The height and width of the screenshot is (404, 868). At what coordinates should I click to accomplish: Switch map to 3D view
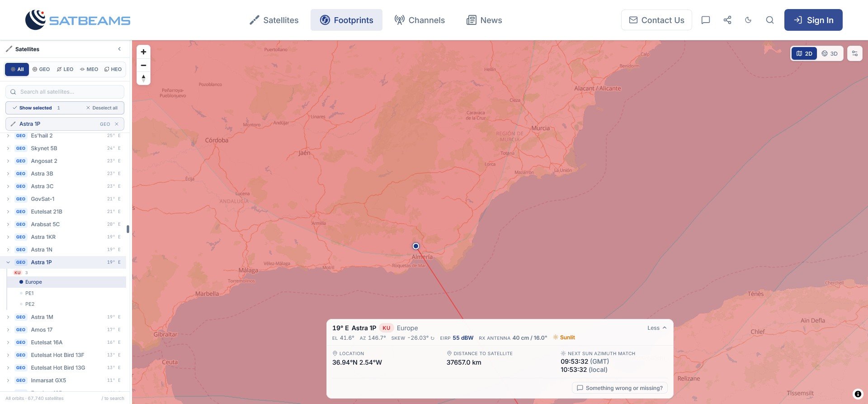point(830,53)
